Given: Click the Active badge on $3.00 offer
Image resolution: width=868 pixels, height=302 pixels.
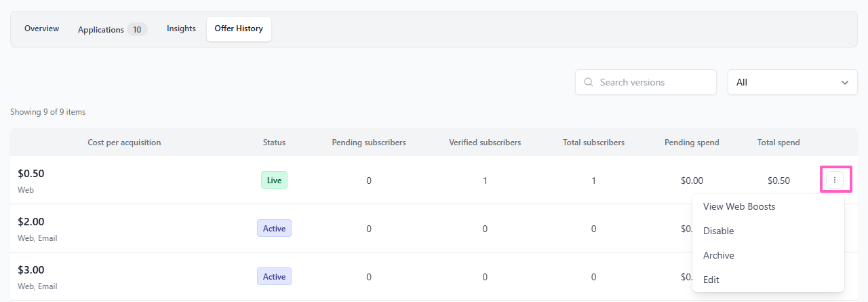Looking at the screenshot, I should pos(274,276).
